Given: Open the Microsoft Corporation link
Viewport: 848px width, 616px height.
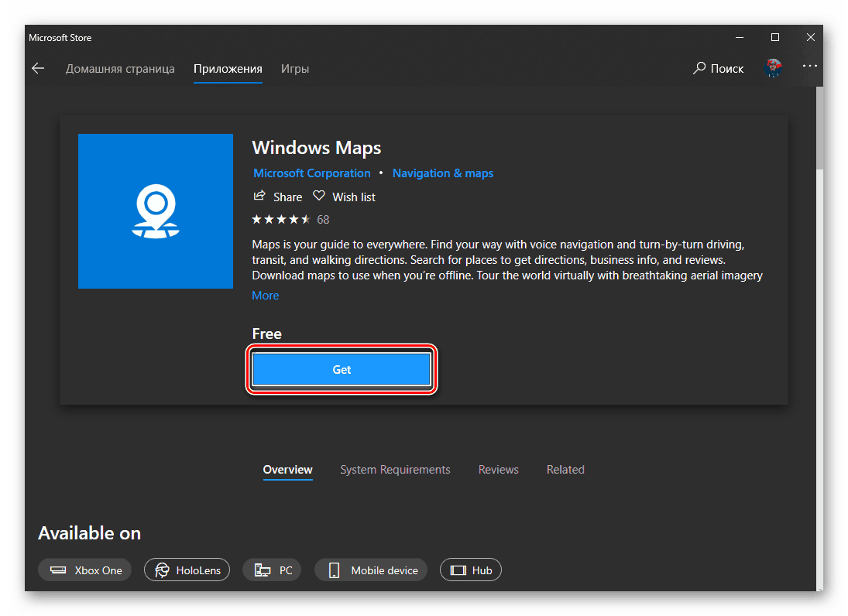Looking at the screenshot, I should [x=311, y=173].
